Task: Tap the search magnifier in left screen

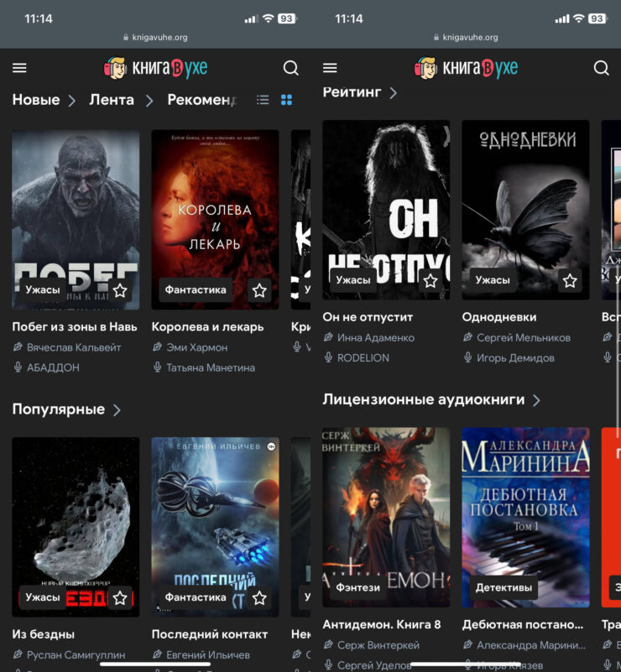Action: 290,68
